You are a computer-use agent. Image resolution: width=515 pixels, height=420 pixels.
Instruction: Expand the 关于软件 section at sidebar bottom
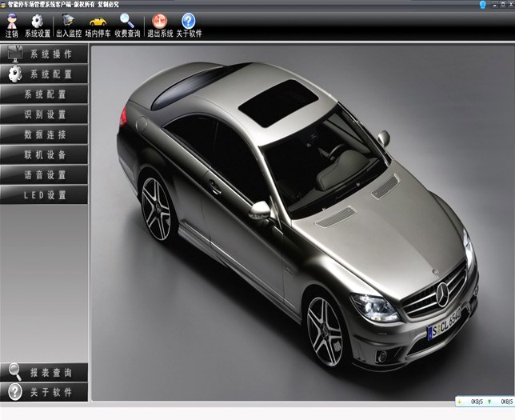pos(45,392)
